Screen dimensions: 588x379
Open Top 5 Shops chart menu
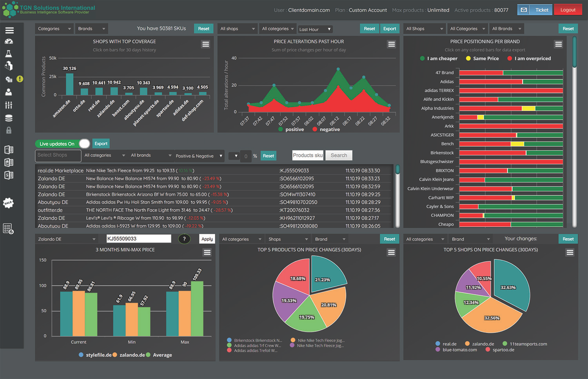[x=570, y=252]
